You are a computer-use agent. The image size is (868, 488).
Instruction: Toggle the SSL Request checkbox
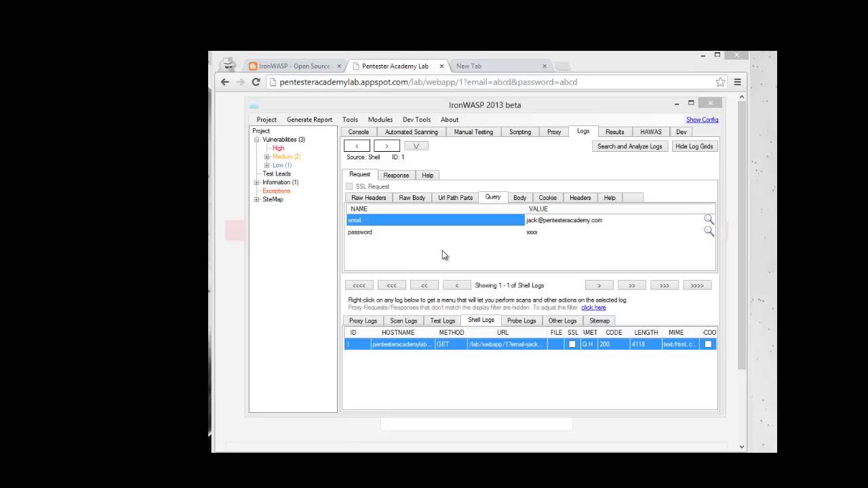(x=349, y=186)
